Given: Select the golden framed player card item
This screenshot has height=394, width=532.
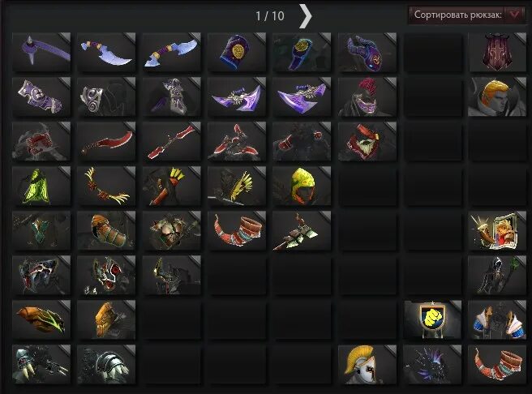Looking at the screenshot, I should pyautogui.click(x=497, y=230).
